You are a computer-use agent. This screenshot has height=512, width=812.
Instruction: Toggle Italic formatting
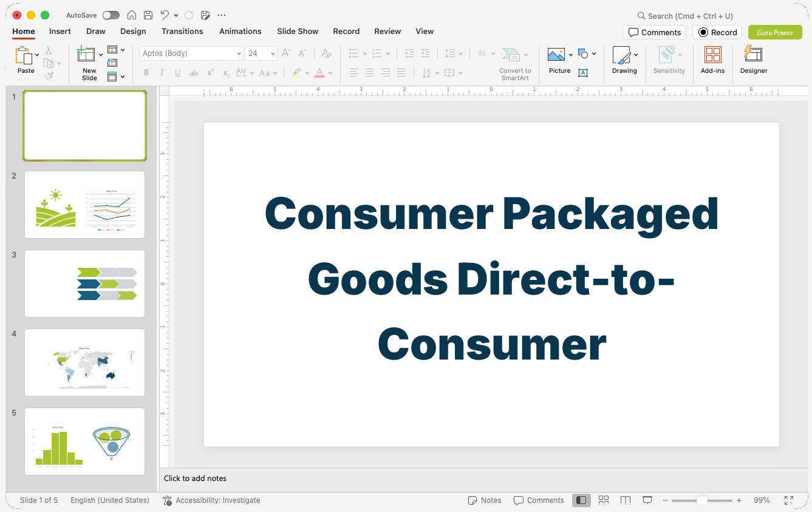(162, 73)
